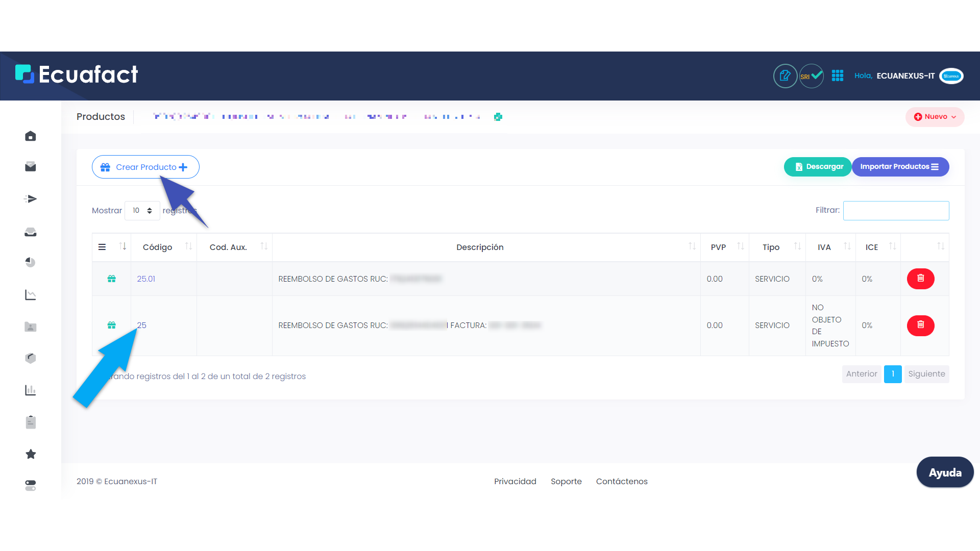980x551 pixels.
Task: Delete product with code 25.01
Action: pyautogui.click(x=920, y=279)
